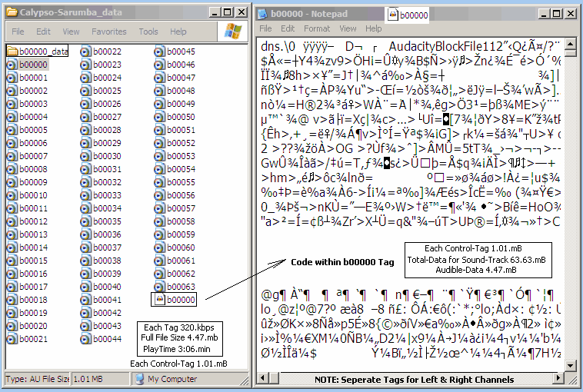This screenshot has width=583, height=392.
Task: Select file name b00036
Action: [107, 234]
